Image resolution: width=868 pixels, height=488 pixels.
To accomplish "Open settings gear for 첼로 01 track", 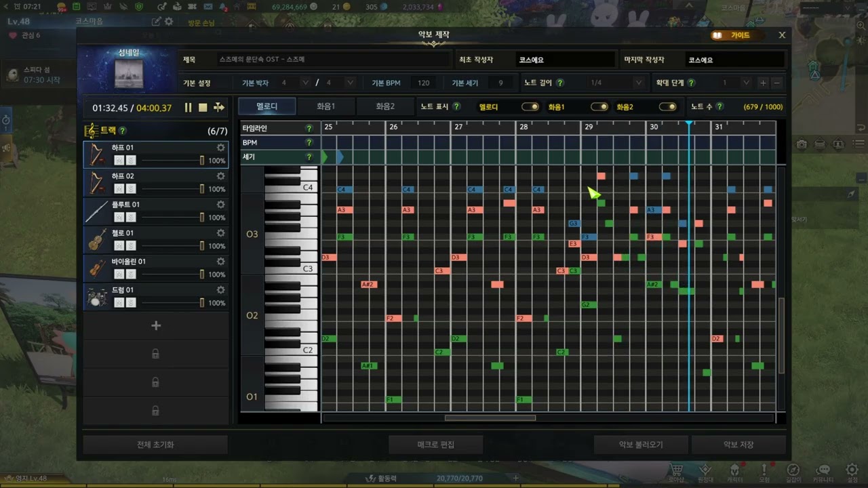I will click(220, 233).
